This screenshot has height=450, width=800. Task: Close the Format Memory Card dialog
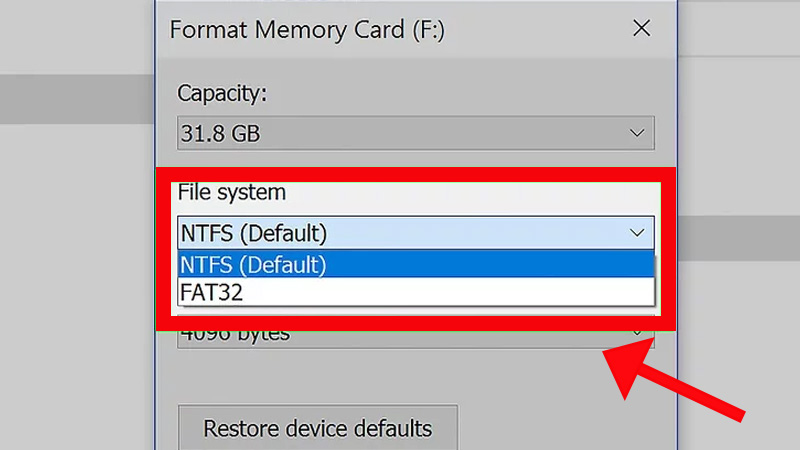coord(642,29)
